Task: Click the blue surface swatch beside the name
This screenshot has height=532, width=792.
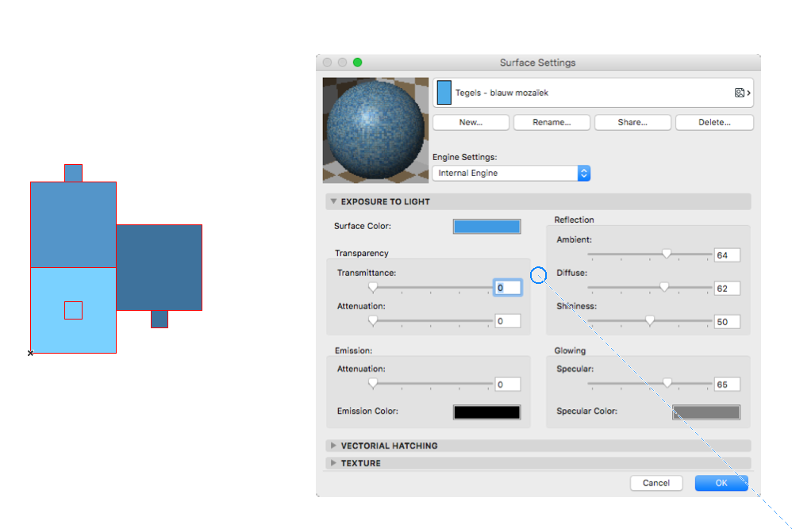Action: [444, 93]
